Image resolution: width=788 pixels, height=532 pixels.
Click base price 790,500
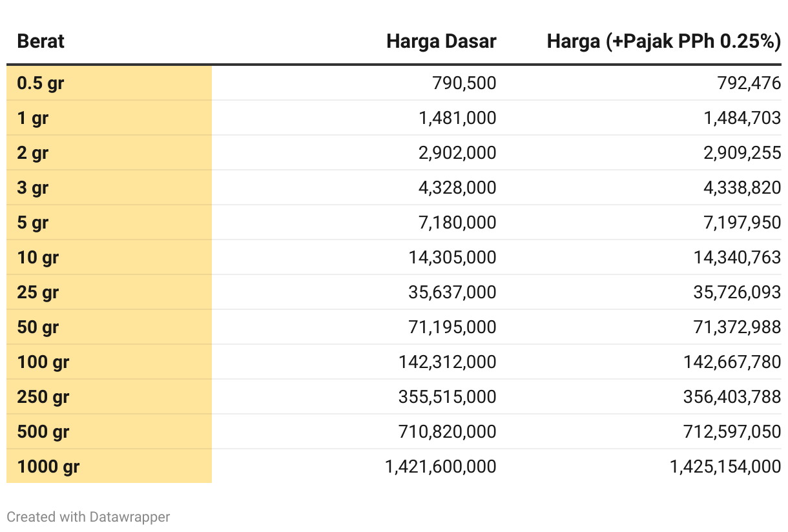click(463, 83)
